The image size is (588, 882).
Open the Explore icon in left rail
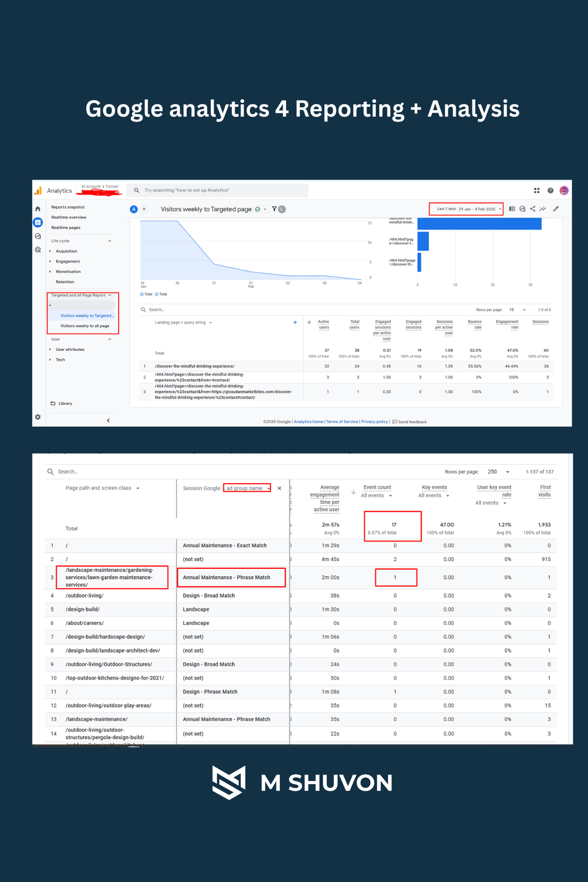[x=38, y=236]
